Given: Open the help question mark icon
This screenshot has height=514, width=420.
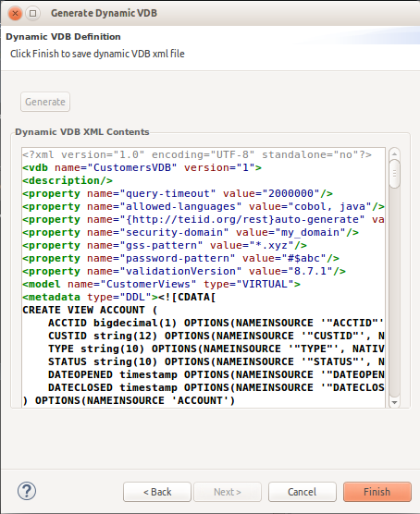Looking at the screenshot, I should pos(27,491).
